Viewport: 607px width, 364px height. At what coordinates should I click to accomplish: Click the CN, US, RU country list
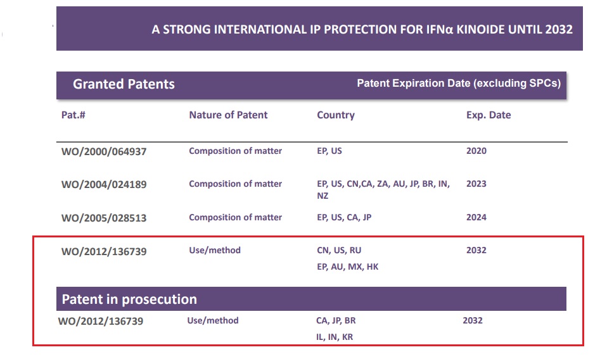(x=339, y=250)
